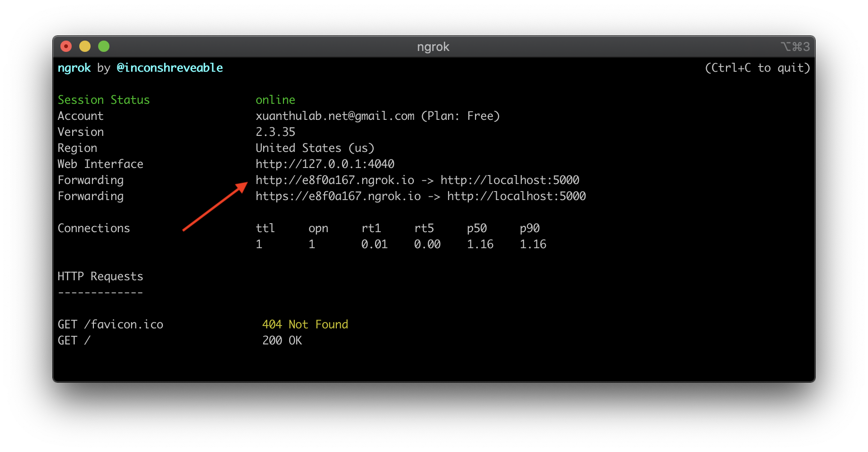Click the '200 OK' response status
Viewport: 868px width, 452px height.
[x=282, y=341]
